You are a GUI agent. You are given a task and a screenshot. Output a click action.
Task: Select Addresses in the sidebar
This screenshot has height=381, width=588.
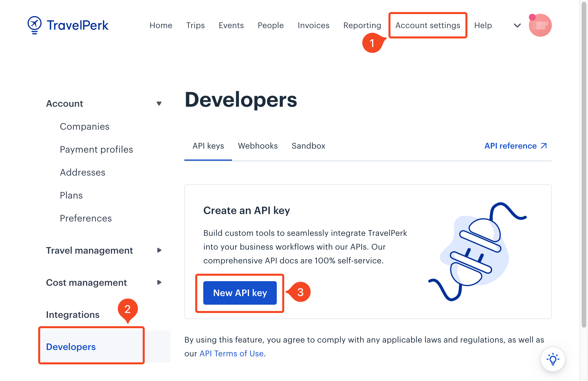click(83, 172)
